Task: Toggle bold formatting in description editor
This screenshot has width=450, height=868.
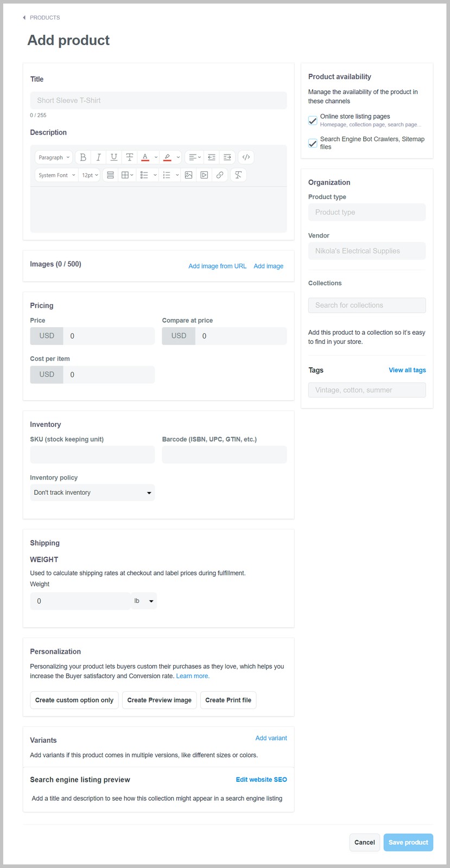Action: coord(83,157)
